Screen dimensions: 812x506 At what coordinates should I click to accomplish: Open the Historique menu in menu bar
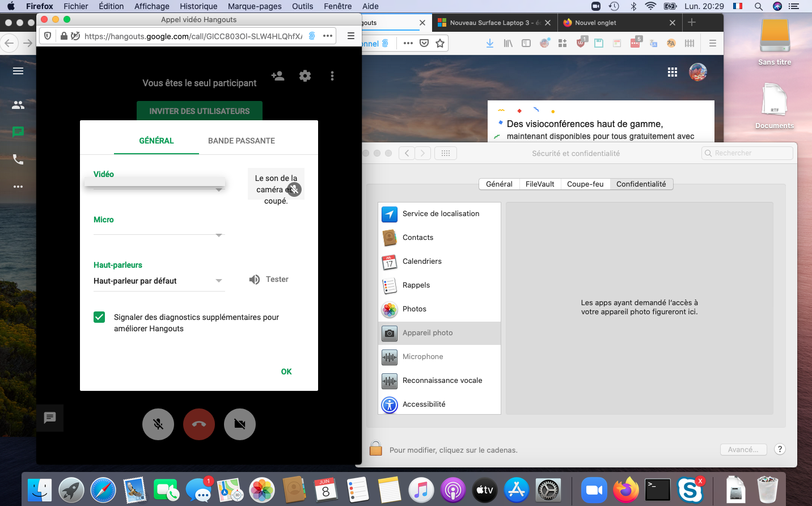tap(198, 6)
